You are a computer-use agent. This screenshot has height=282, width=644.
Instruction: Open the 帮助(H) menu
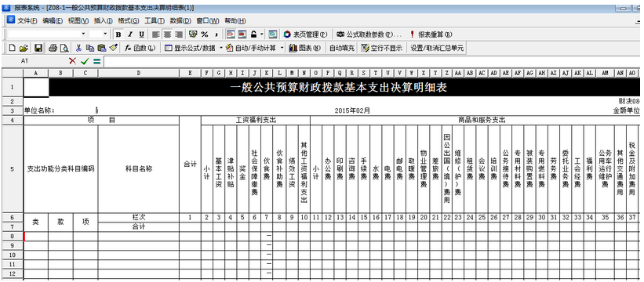pos(235,21)
